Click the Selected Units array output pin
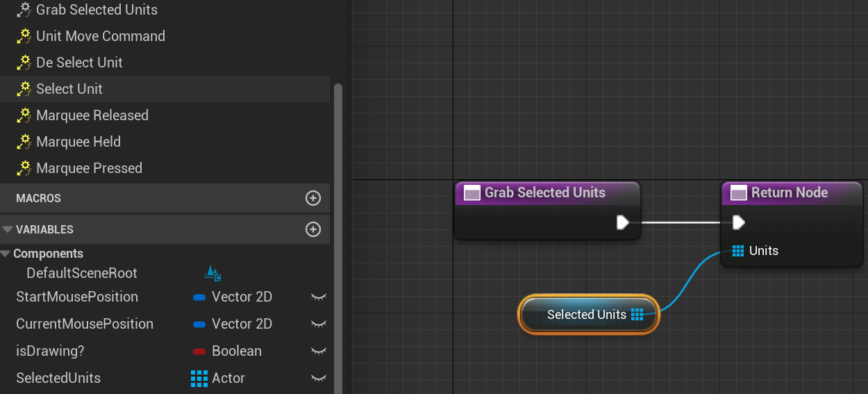 (637, 315)
